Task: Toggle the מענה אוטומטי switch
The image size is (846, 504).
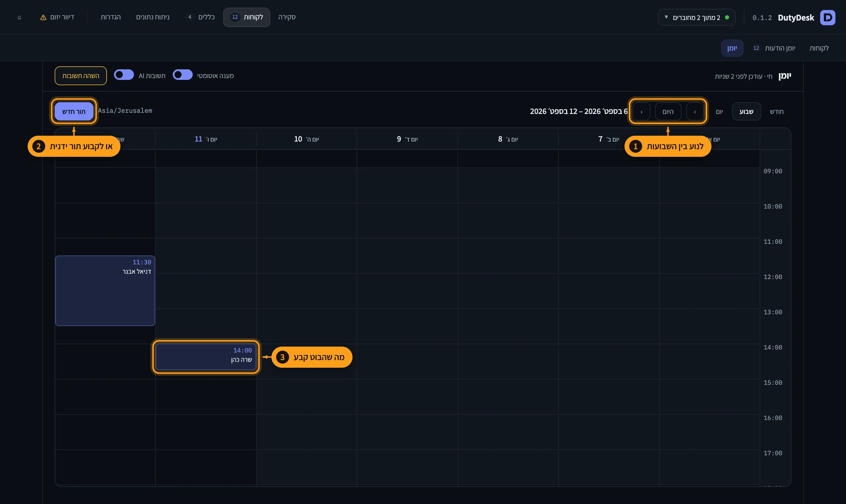Action: tap(183, 75)
